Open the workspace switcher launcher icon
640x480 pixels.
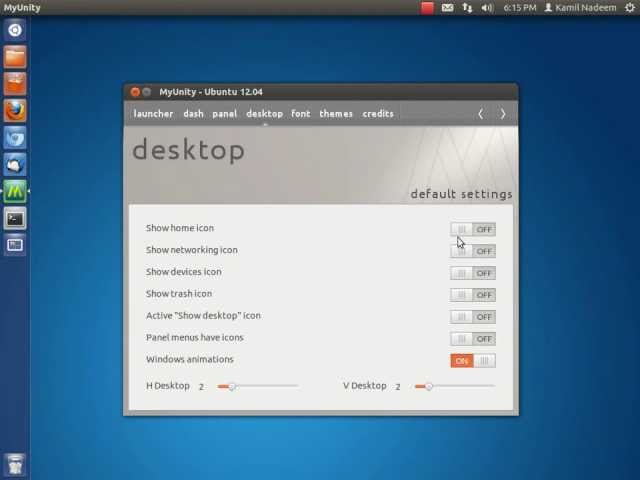click(x=15, y=245)
